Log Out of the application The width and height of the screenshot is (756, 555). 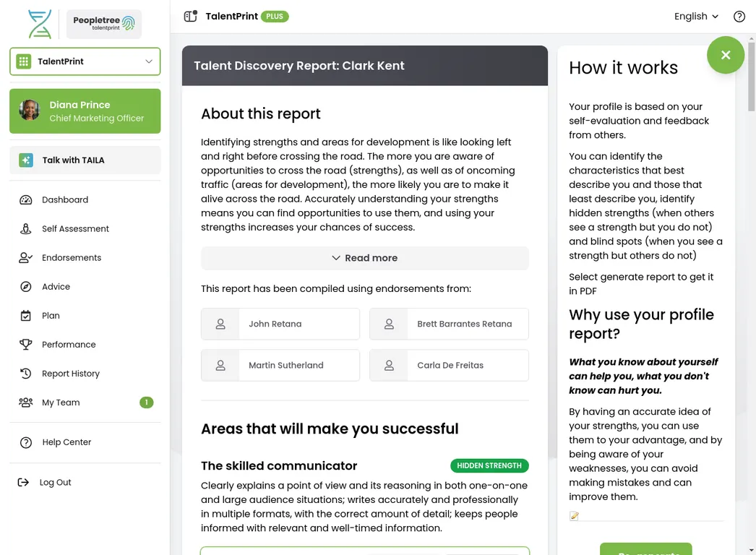pos(55,482)
